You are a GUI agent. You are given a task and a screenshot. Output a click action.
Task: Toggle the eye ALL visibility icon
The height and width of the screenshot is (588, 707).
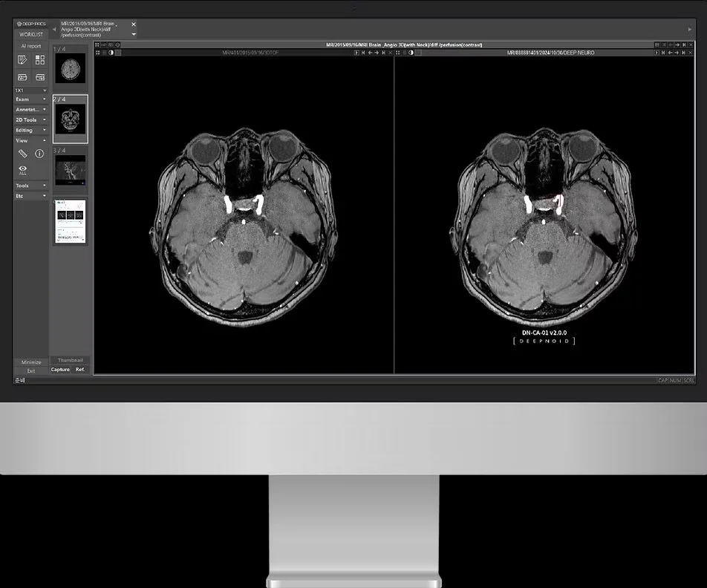point(22,170)
